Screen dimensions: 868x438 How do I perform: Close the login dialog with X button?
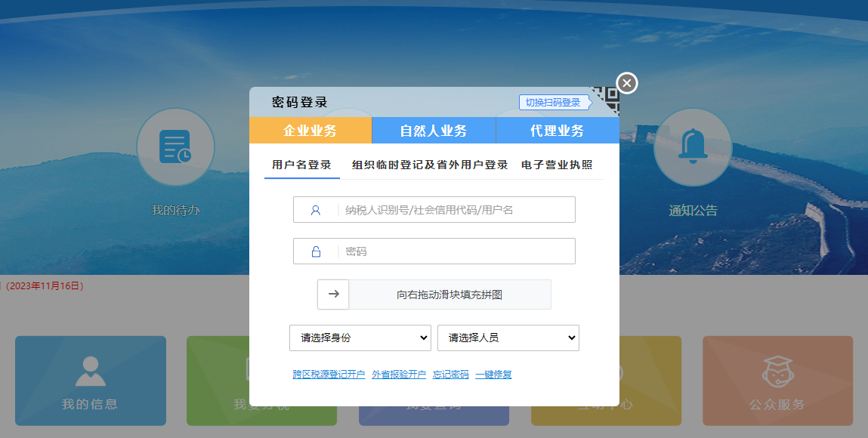coord(627,84)
